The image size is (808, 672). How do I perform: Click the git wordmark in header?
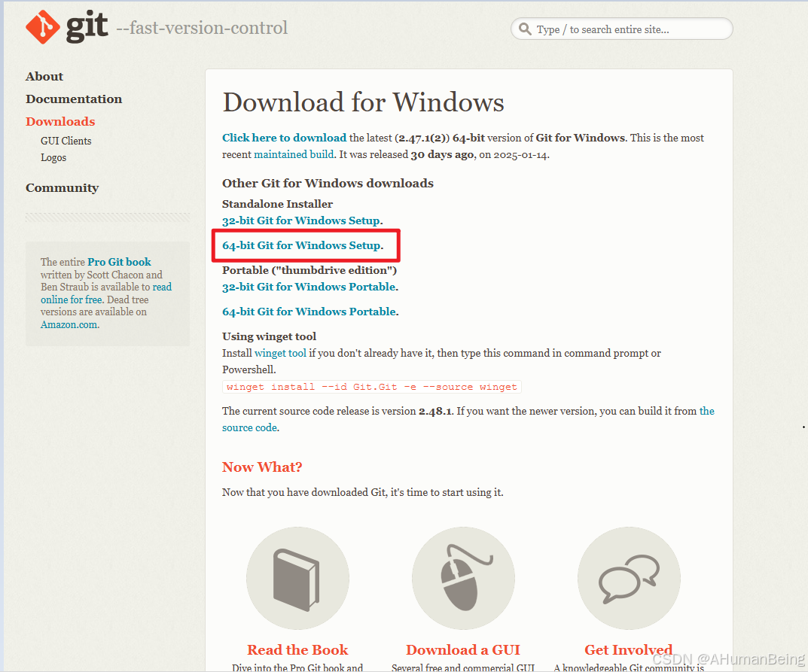(87, 26)
